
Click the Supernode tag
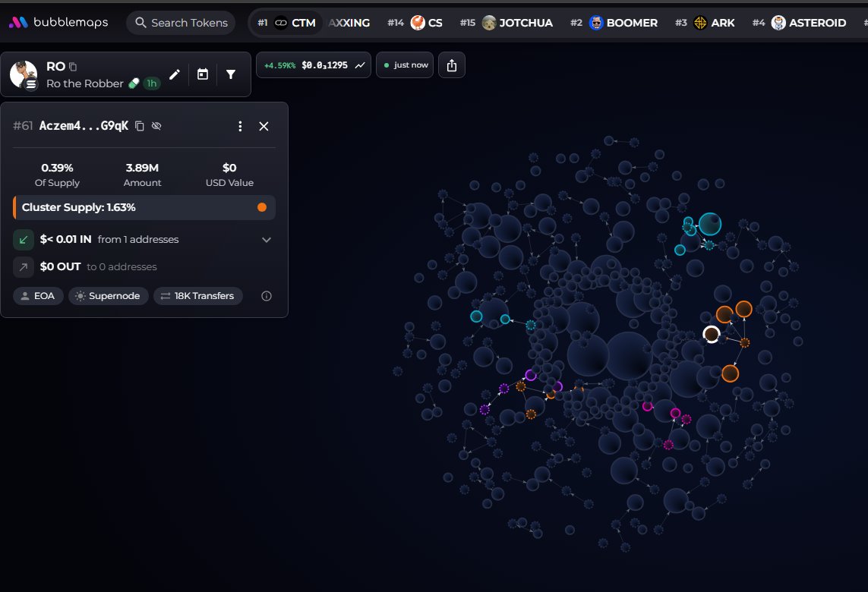108,296
